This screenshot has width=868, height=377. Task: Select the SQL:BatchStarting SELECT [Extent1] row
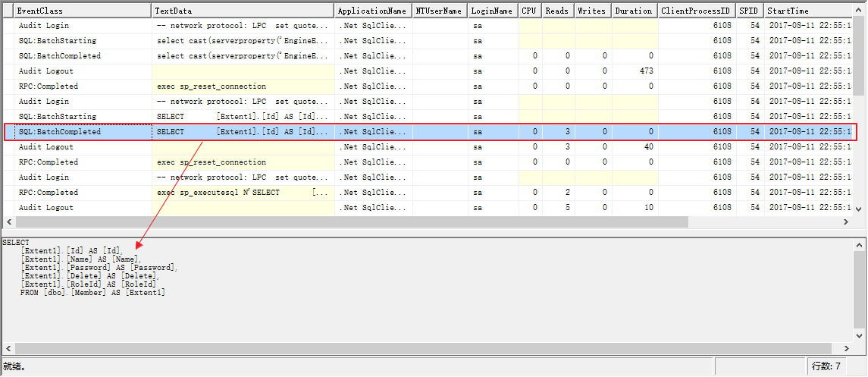click(x=428, y=116)
